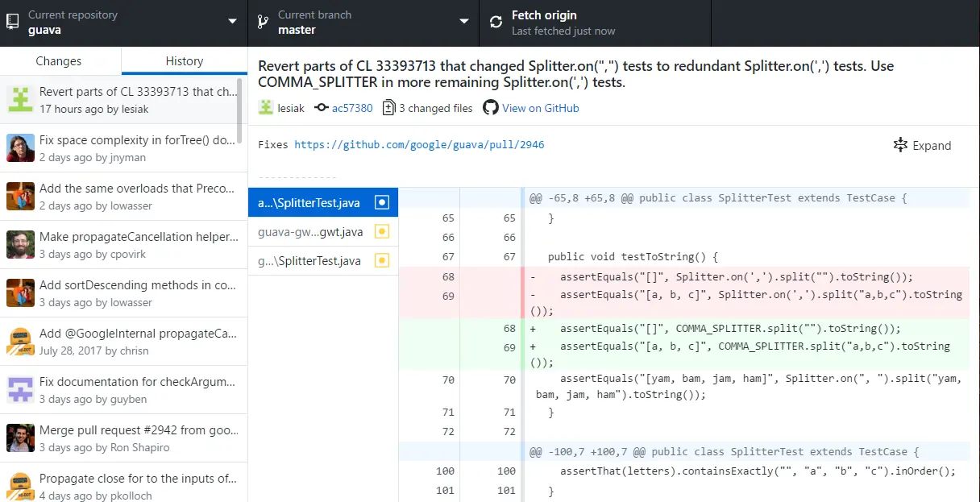Click the Expand commit description button
The height and width of the screenshot is (502, 980).
(x=922, y=146)
